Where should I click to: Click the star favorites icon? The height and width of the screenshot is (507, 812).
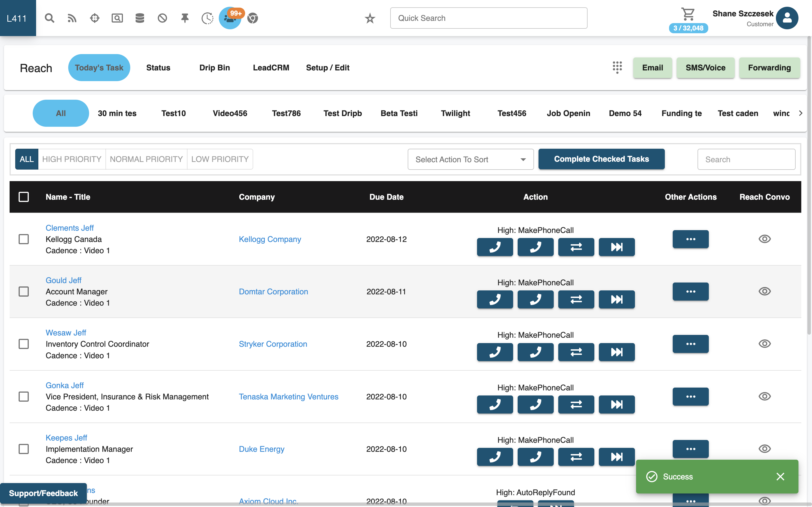click(x=370, y=18)
